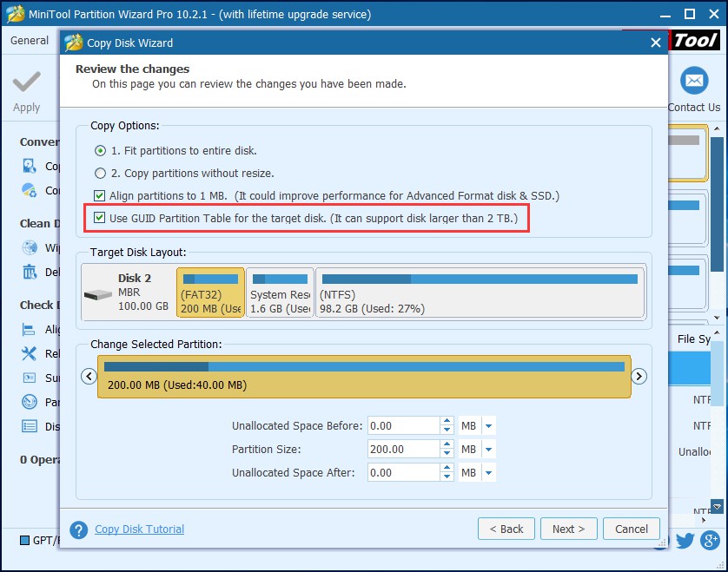Open unit dropdown for Partition Size
This screenshot has height=572, width=728.
pyautogui.click(x=488, y=449)
